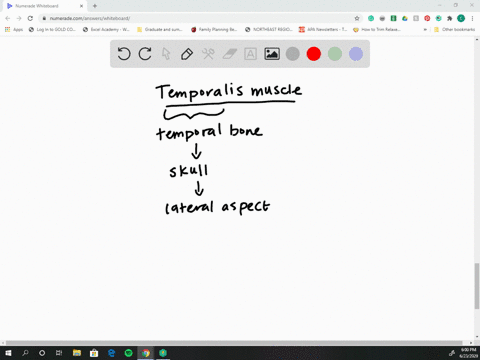Choose the lavender pen color
The width and height of the screenshot is (480, 360).
356,54
